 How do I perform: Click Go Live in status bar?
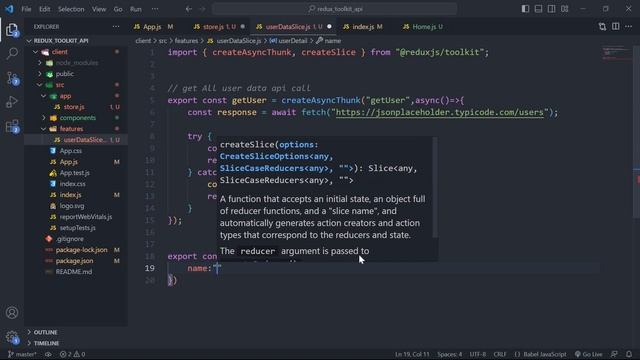point(589,354)
